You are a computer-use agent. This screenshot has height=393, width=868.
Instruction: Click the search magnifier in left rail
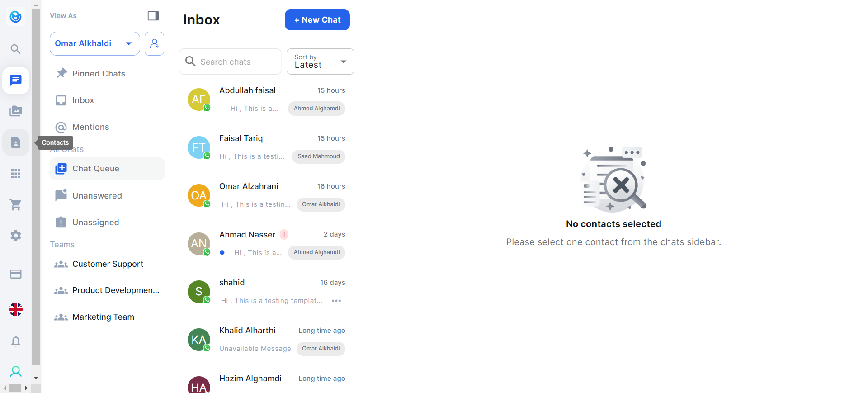(x=16, y=49)
